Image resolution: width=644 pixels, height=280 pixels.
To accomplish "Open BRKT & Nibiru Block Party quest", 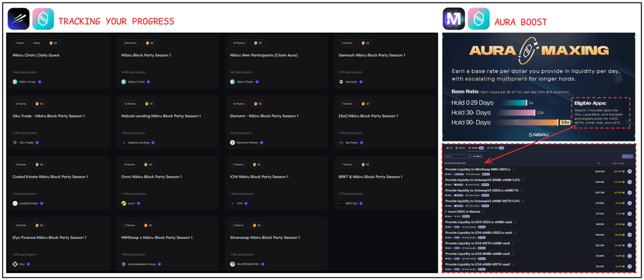I will point(385,183).
